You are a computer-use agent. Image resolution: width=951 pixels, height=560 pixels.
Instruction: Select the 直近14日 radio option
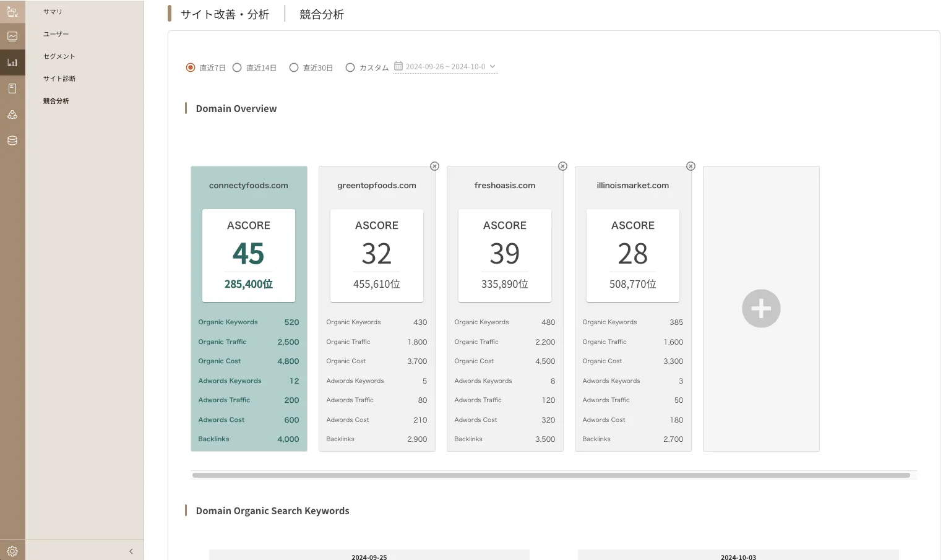click(x=237, y=67)
